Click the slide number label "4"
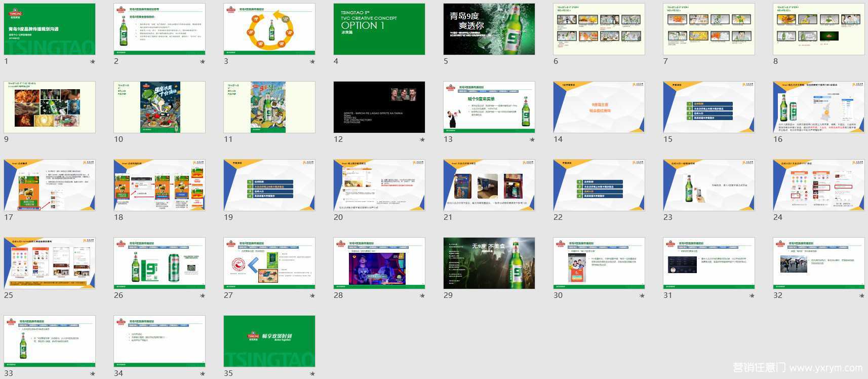868x379 pixels. pos(336,61)
